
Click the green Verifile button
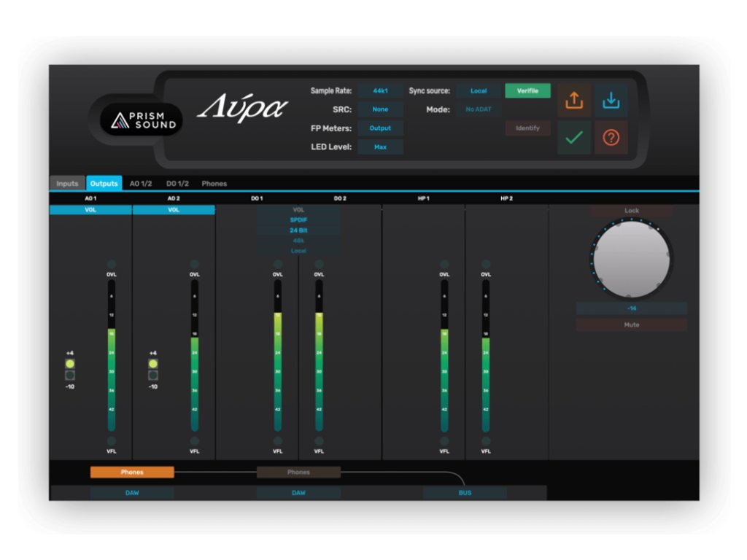tap(528, 91)
